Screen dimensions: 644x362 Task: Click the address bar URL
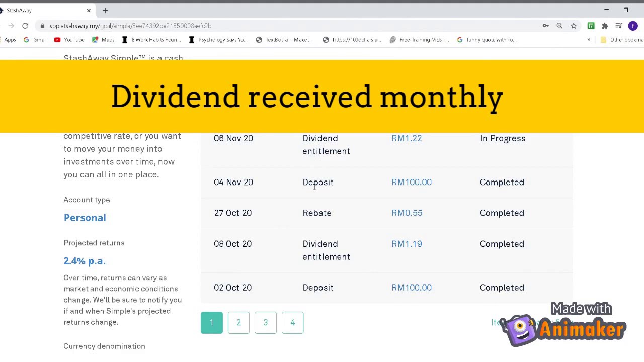coord(130,26)
